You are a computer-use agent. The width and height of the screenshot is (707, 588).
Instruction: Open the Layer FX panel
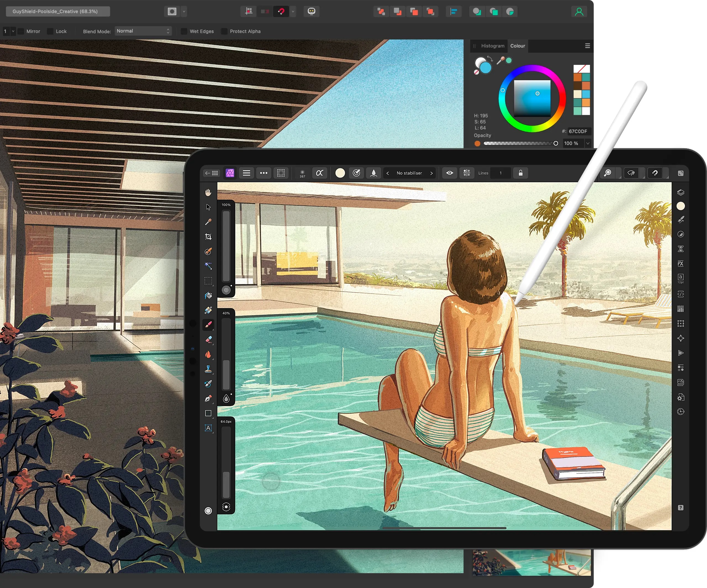pyautogui.click(x=681, y=263)
